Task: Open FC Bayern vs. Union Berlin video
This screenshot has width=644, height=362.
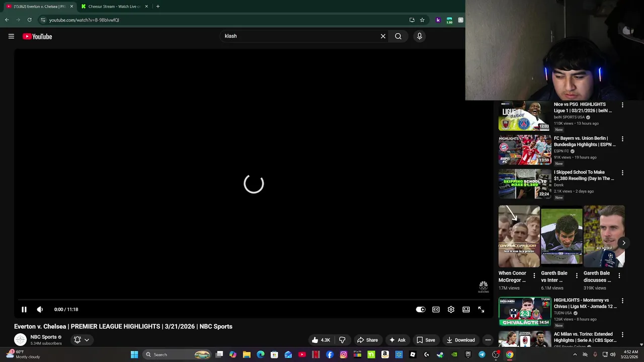Action: (524, 150)
